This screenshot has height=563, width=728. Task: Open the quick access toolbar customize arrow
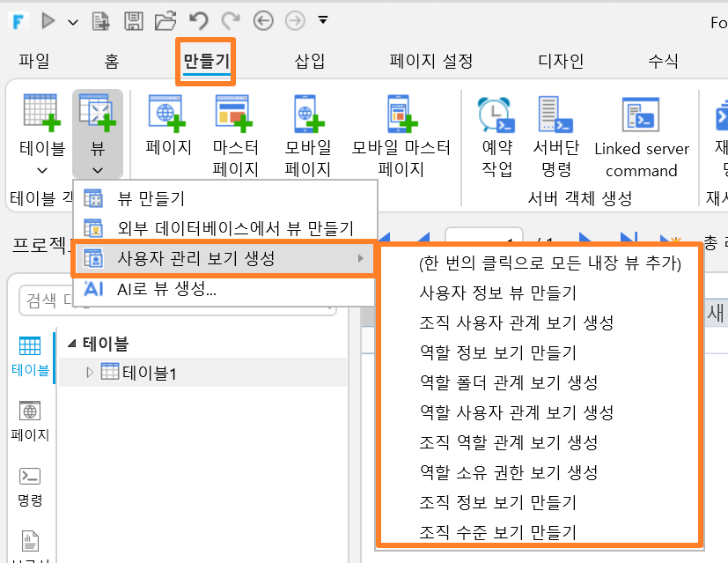point(323,20)
